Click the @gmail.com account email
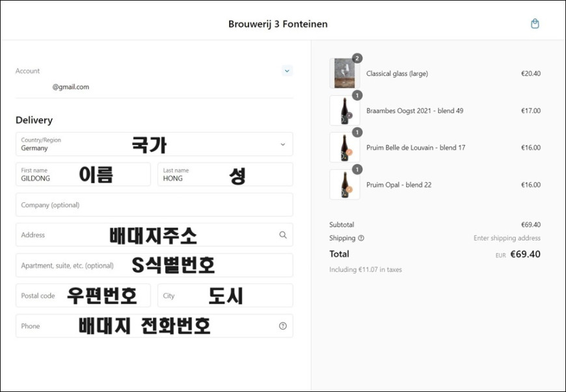Viewport: 566px width, 392px height. [x=71, y=87]
